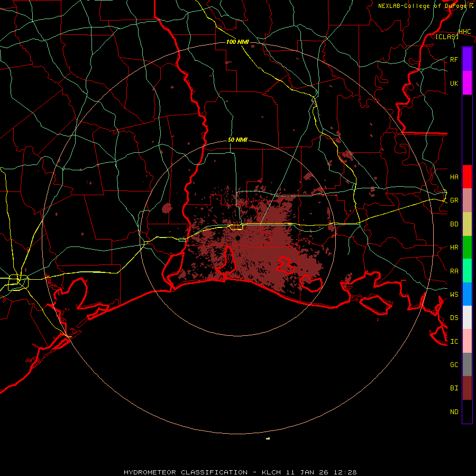Click the HR legend label

click(454, 248)
